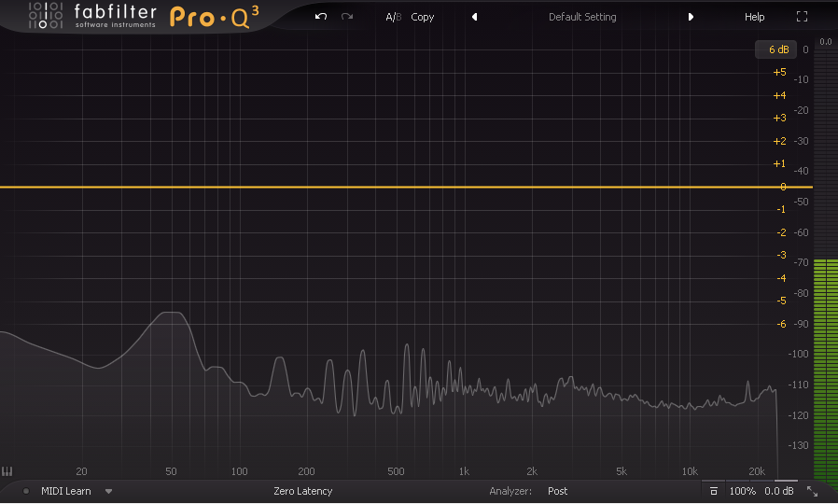Toggle the A/B state switch
The width and height of the screenshot is (838, 504).
[394, 17]
